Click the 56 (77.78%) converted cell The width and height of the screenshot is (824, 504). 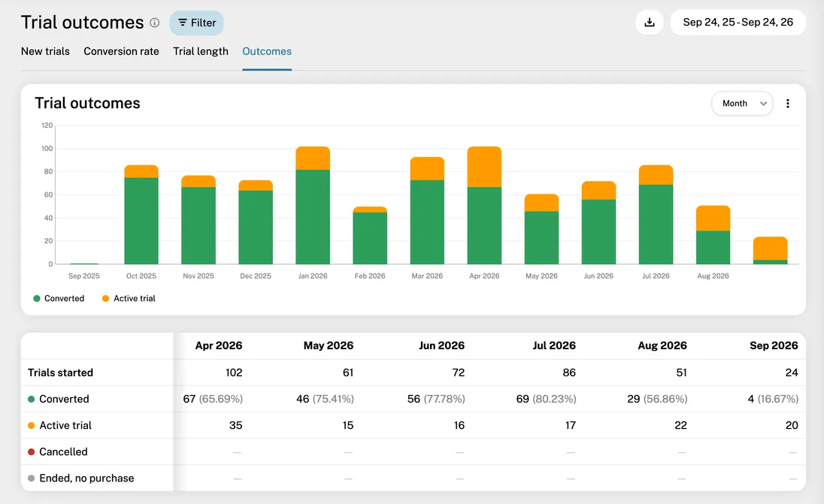coord(436,399)
